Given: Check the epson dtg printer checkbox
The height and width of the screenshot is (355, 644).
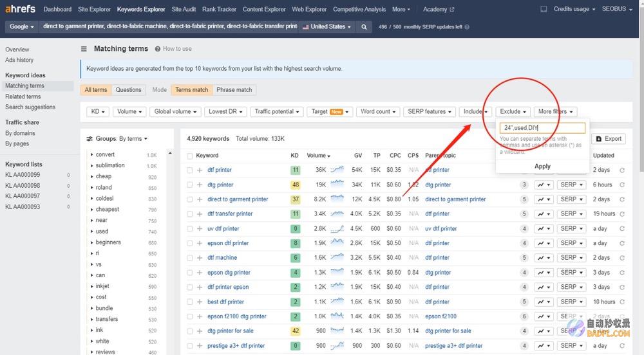Looking at the screenshot, I should click(x=190, y=273).
